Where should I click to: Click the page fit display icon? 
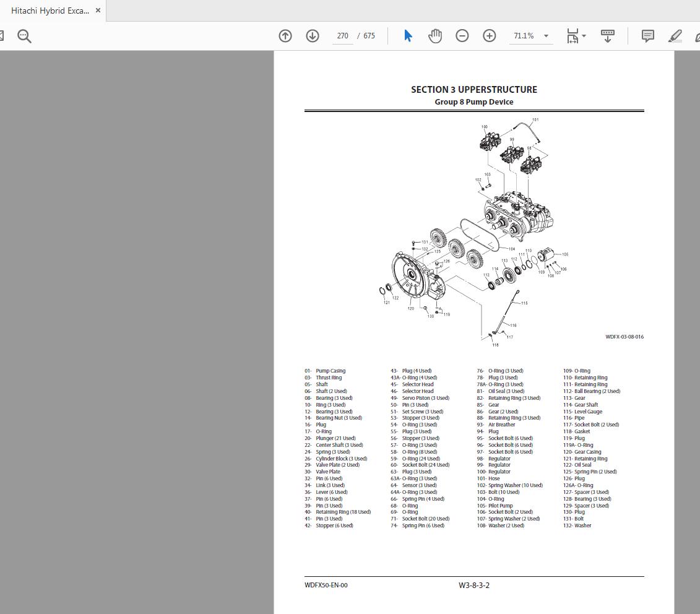click(573, 35)
